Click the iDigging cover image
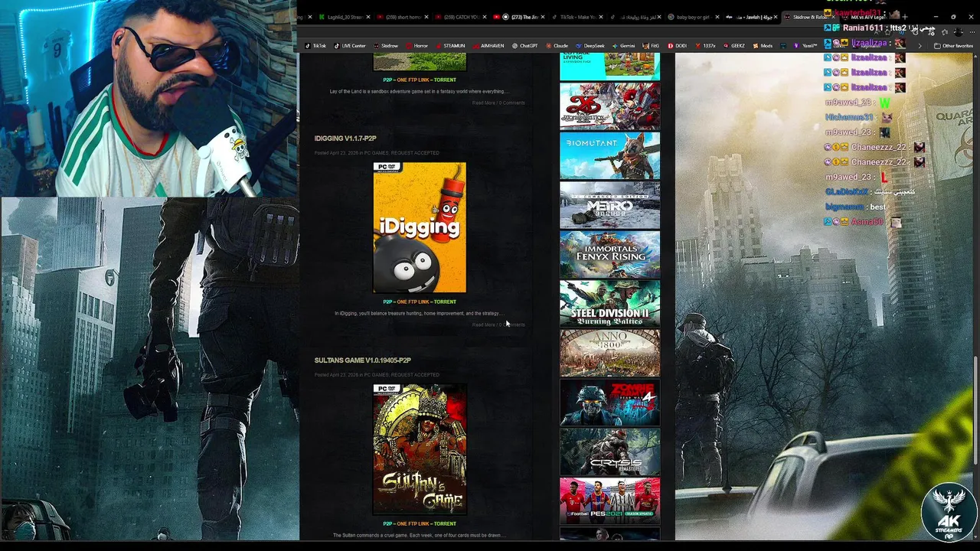The image size is (980, 551). (x=420, y=227)
